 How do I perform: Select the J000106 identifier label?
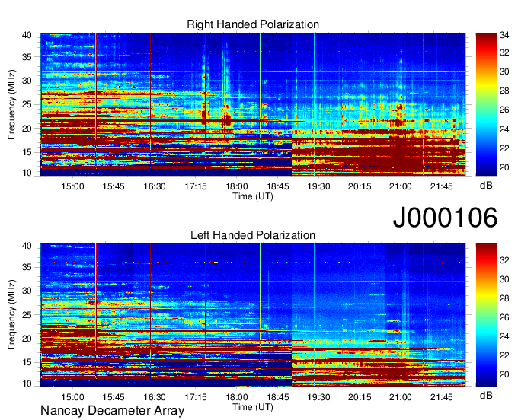tap(445, 218)
